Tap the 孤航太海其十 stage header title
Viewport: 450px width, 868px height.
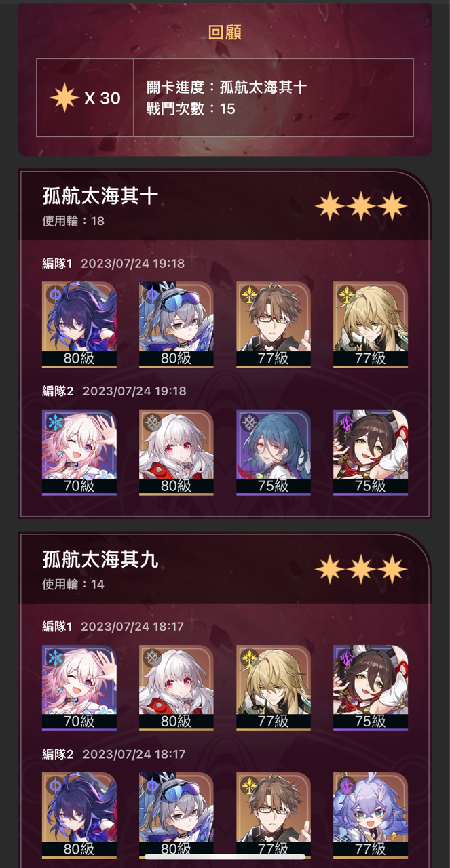100,197
